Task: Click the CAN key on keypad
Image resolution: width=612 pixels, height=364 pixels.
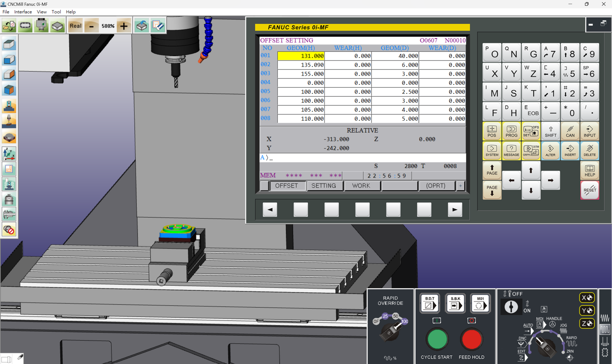Action: coord(570,131)
